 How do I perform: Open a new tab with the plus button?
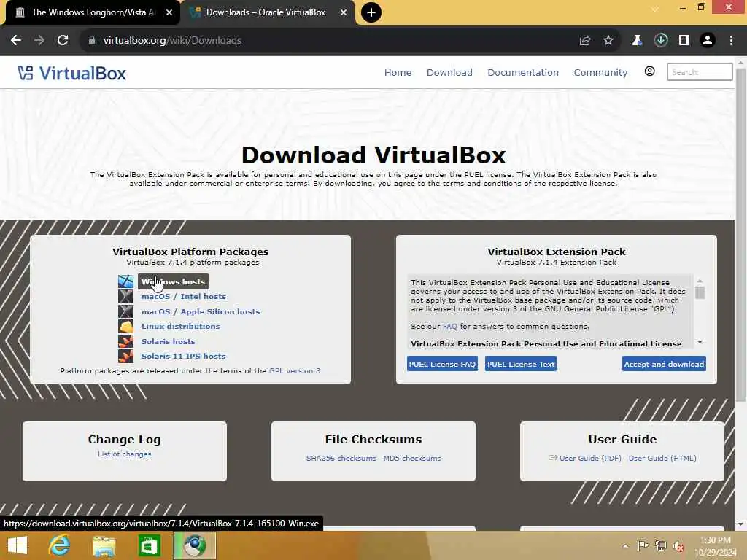click(371, 12)
